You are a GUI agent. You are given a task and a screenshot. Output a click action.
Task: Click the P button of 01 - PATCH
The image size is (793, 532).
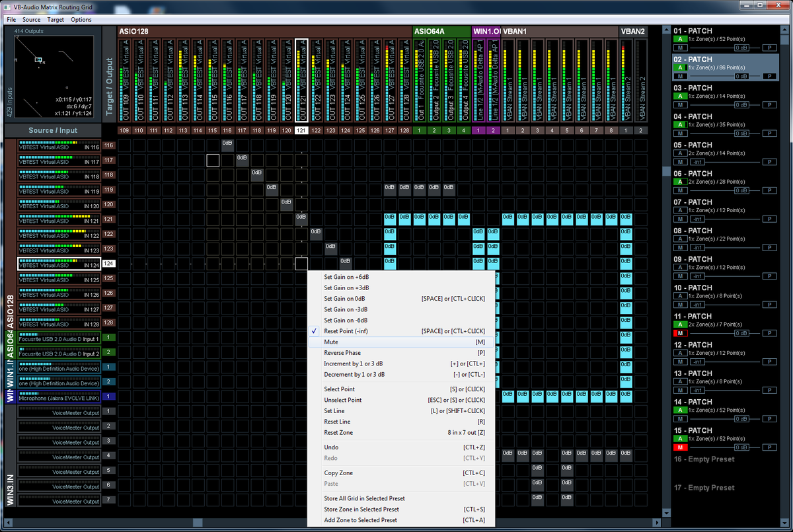tap(769, 48)
